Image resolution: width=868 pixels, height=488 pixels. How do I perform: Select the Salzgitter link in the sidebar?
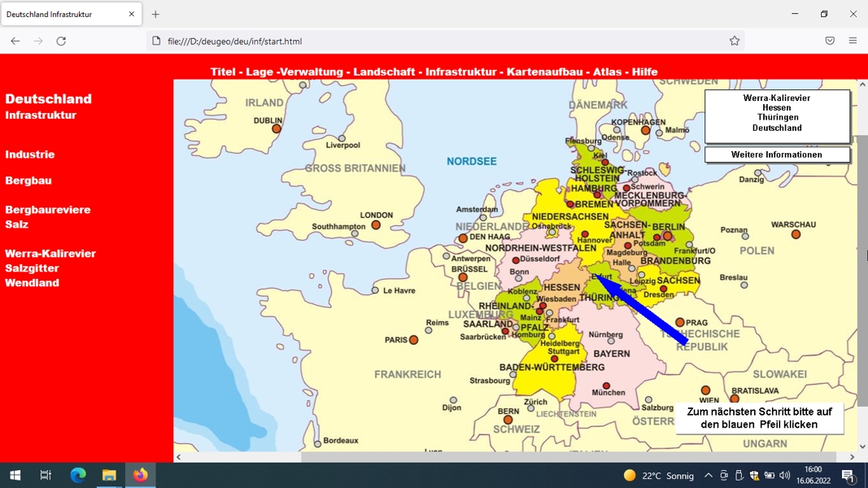(32, 268)
